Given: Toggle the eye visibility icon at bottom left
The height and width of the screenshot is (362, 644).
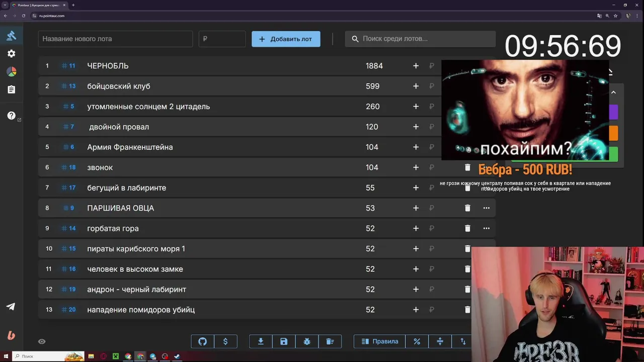Looking at the screenshot, I should (x=42, y=341).
